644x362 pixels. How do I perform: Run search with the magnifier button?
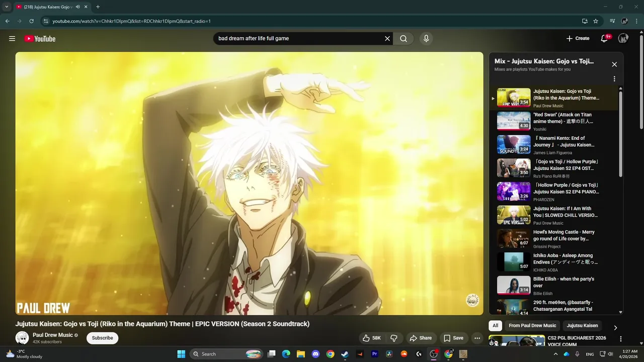click(404, 39)
